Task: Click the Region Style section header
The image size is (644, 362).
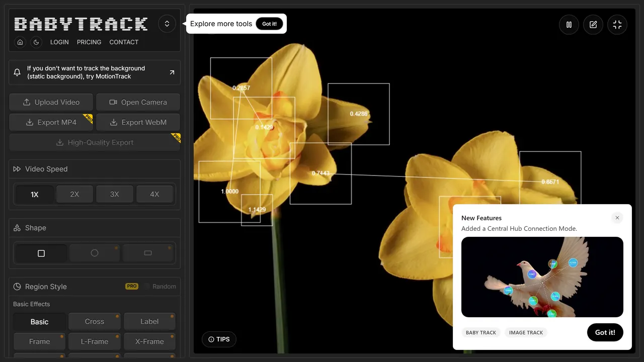Action: (46, 287)
